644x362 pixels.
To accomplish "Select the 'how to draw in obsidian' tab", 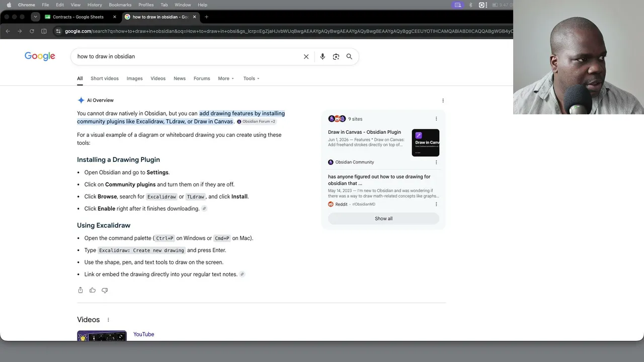I will (x=160, y=17).
